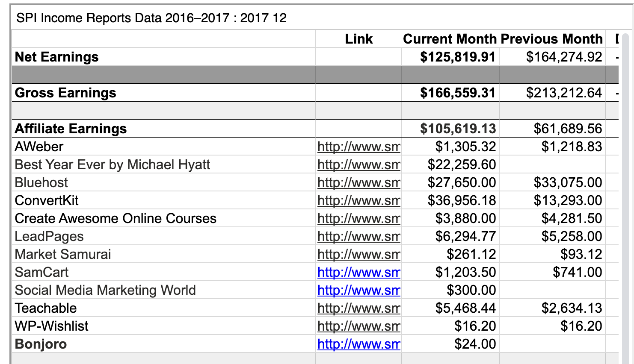Screen dimensions: 634x364
Task: Select the Market Samurai row label
Action: tap(63, 254)
